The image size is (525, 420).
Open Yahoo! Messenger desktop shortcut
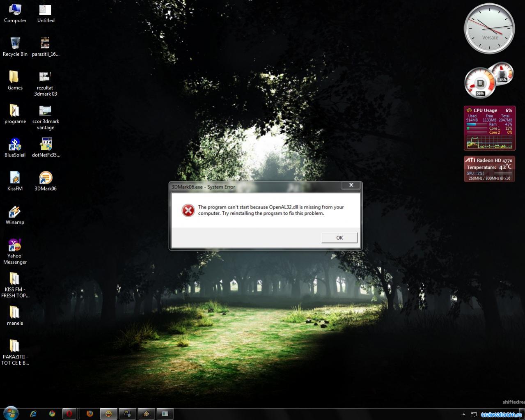[15, 251]
